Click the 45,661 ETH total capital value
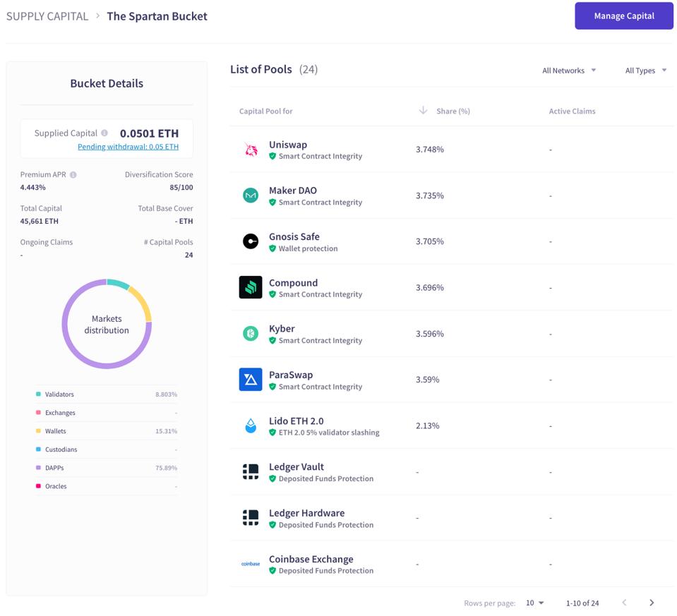 click(x=40, y=221)
